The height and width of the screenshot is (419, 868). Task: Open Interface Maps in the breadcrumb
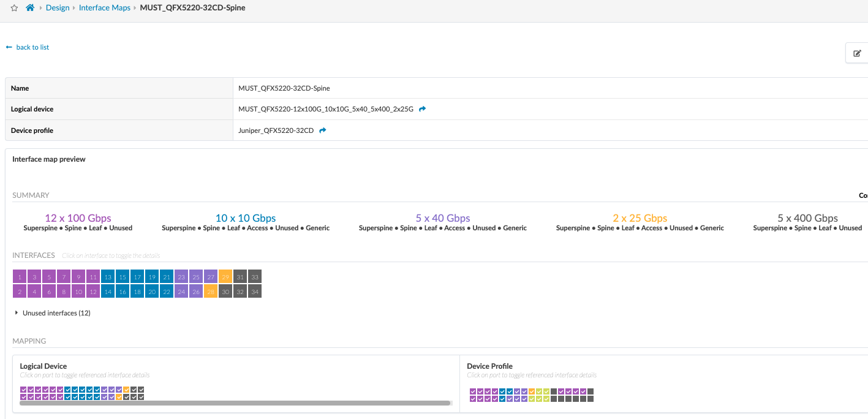pos(105,8)
